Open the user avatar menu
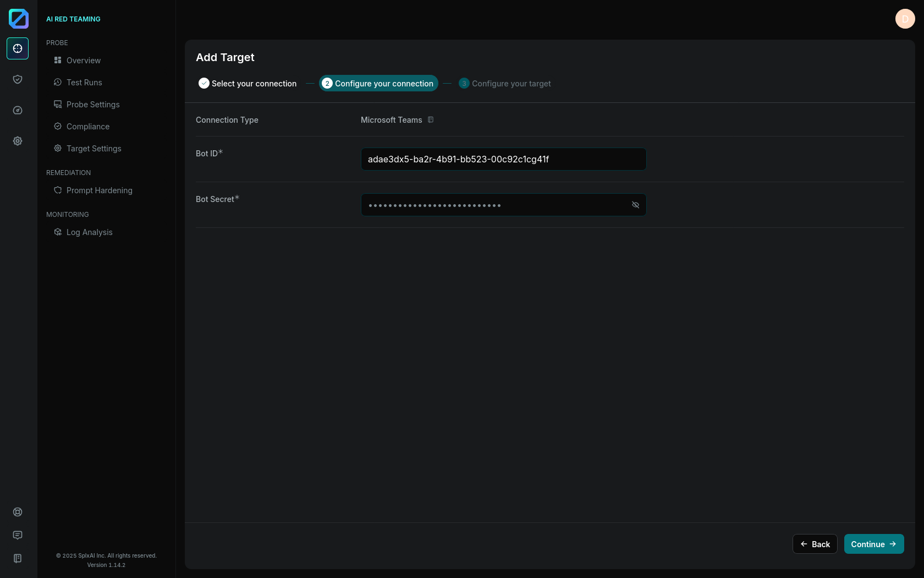The width and height of the screenshot is (924, 578). (x=905, y=19)
